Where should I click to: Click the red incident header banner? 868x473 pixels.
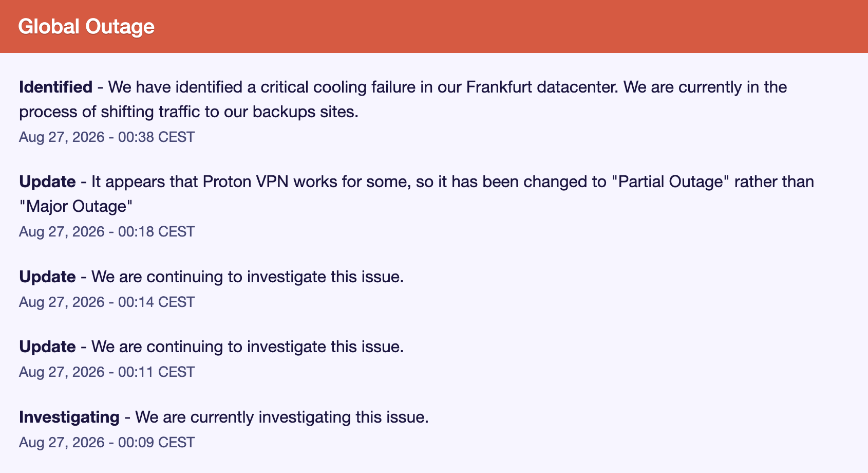(x=434, y=26)
